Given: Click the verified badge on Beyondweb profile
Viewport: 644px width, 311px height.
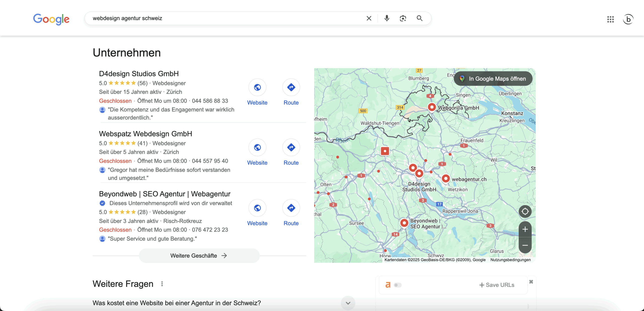Looking at the screenshot, I should pos(102,203).
